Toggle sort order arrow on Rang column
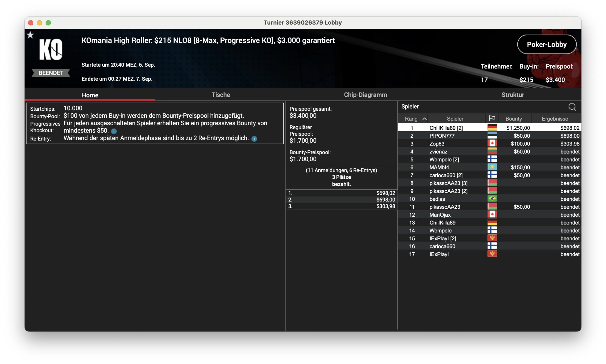Image resolution: width=606 pixels, height=364 pixels. [424, 119]
